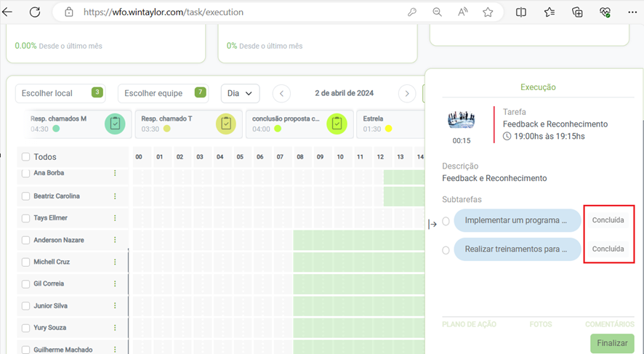Add page to favorites with star icon
Image resolution: width=644 pixels, height=354 pixels.
tap(488, 12)
